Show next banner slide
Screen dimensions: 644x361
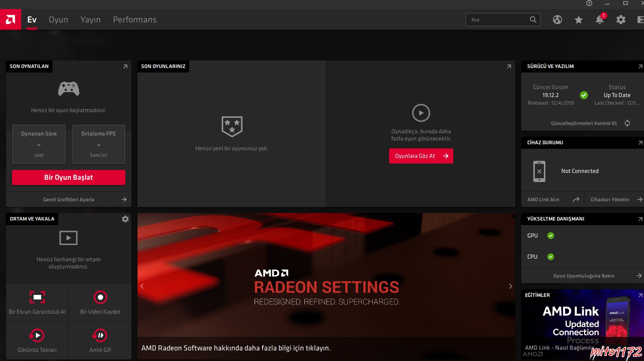tap(511, 286)
